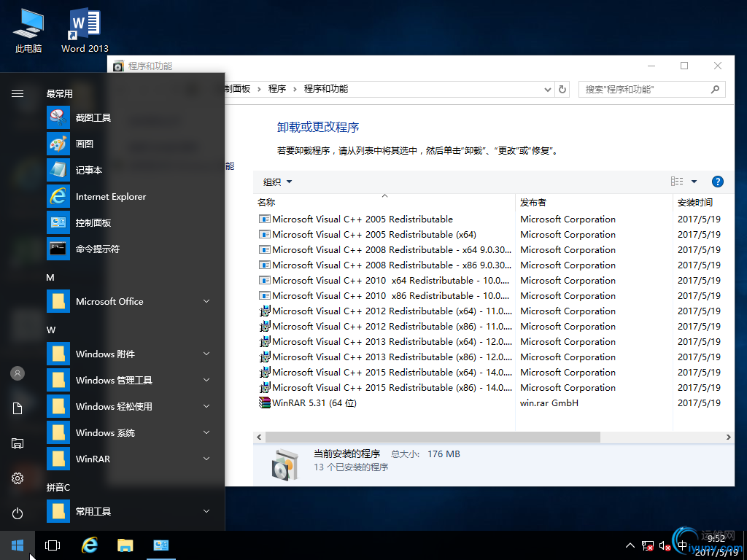Click the W letter group header in Start

click(x=51, y=330)
